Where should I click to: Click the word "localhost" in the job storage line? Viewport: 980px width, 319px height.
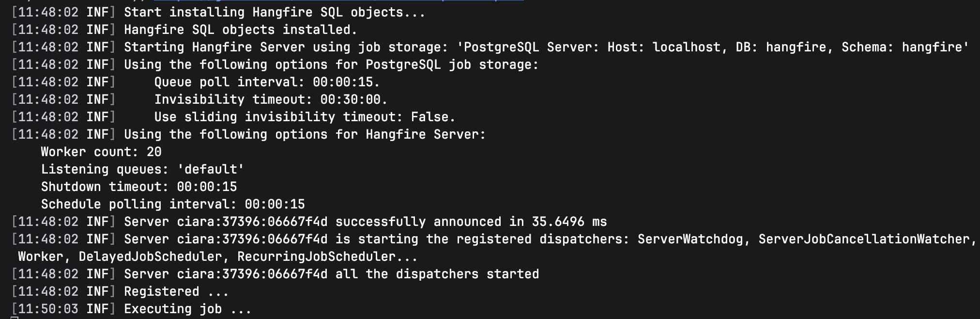(x=686, y=47)
